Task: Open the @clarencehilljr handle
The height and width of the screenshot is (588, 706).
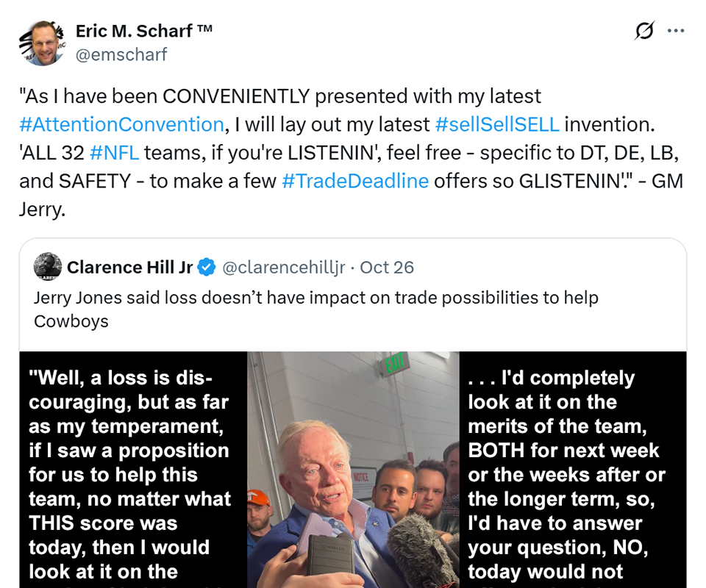Action: (283, 268)
